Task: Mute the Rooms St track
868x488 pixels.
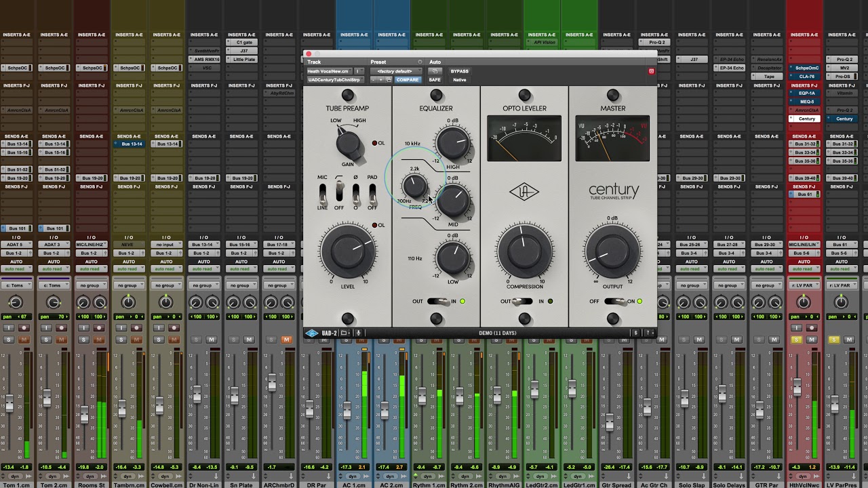Action: click(99, 340)
